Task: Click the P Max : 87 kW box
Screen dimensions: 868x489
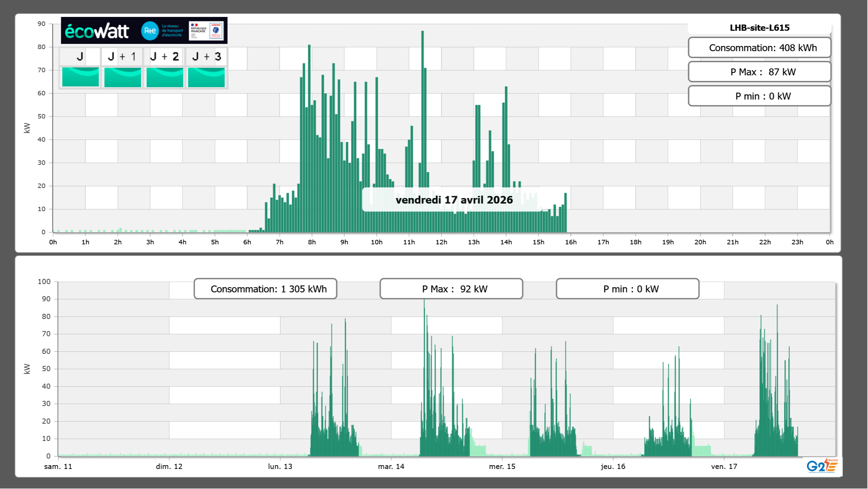Action: 759,72
